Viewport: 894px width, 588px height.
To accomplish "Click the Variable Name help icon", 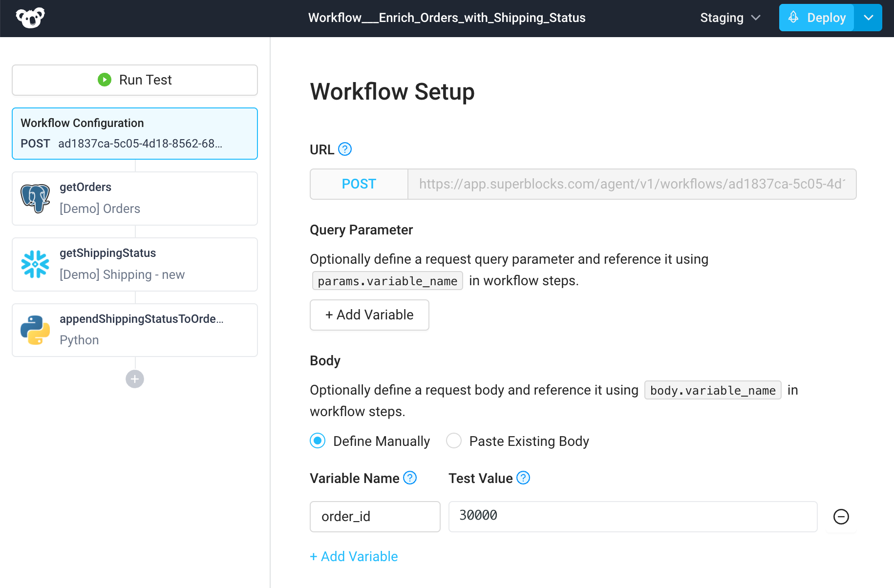I will point(410,478).
